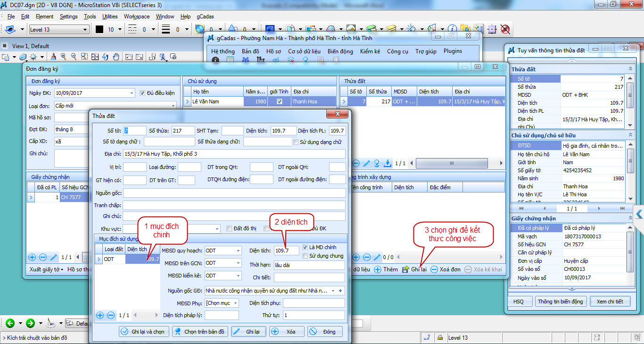Click the Update View paintbrush icon
Screen dimensions: 644x344
[x=53, y=57]
